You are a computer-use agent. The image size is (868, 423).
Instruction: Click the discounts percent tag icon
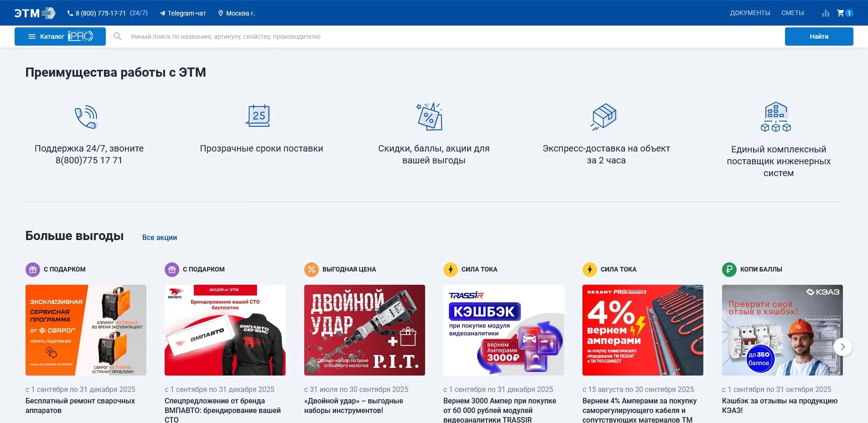pyautogui.click(x=430, y=116)
